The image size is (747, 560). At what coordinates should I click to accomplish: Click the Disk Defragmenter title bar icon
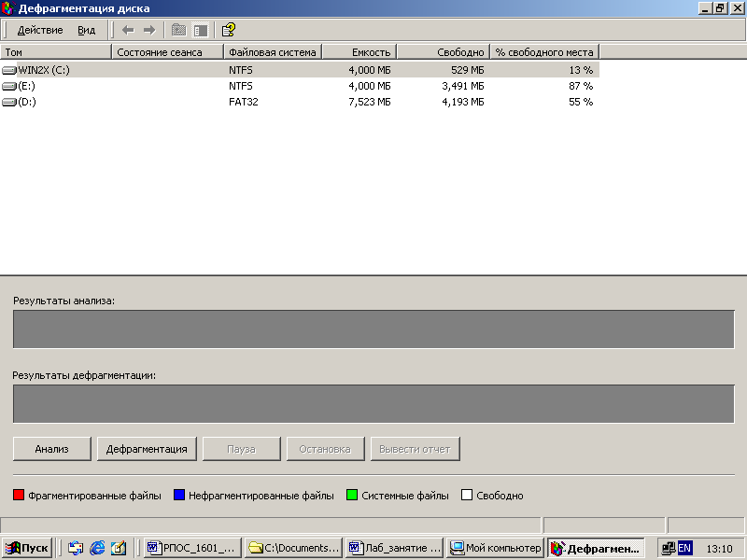click(x=8, y=8)
